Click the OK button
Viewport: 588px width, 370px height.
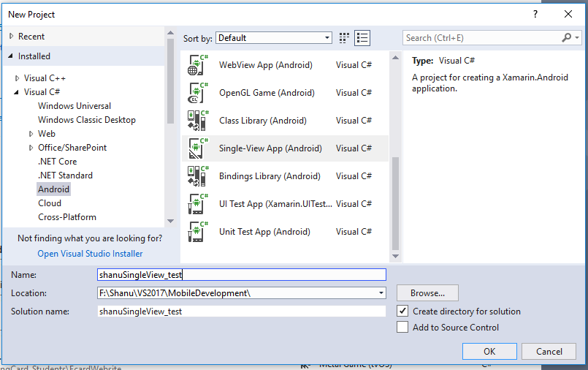click(x=489, y=352)
